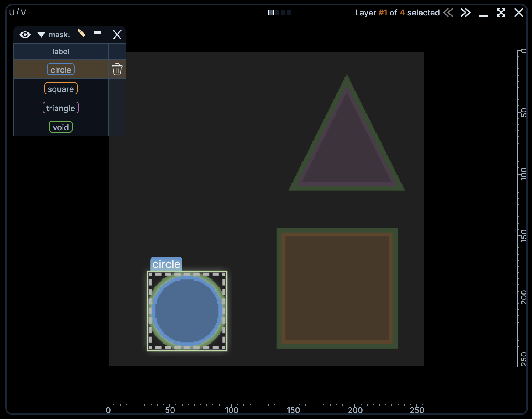Click the U/V axes label
The height and width of the screenshot is (419, 532).
pyautogui.click(x=18, y=13)
